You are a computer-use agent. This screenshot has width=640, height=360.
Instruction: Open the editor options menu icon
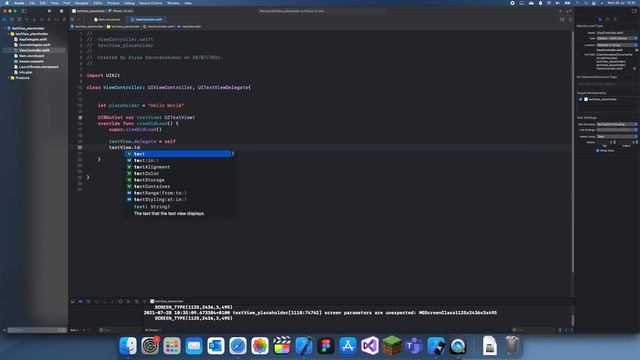point(562,19)
